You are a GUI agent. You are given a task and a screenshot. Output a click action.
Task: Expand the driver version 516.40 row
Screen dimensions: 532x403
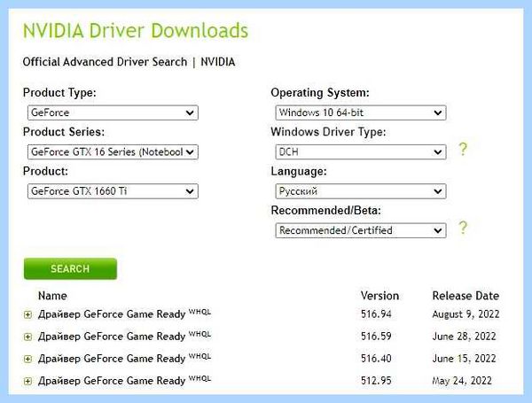(x=27, y=359)
